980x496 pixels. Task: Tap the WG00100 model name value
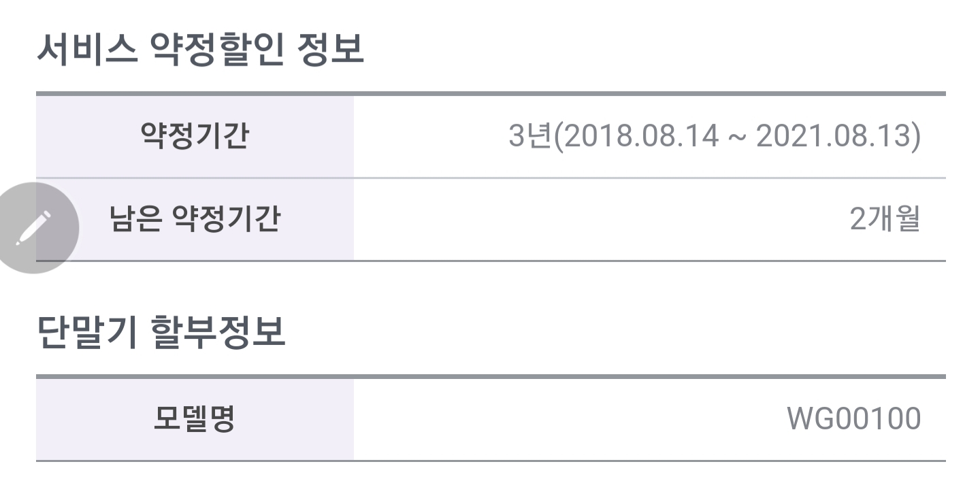point(853,418)
